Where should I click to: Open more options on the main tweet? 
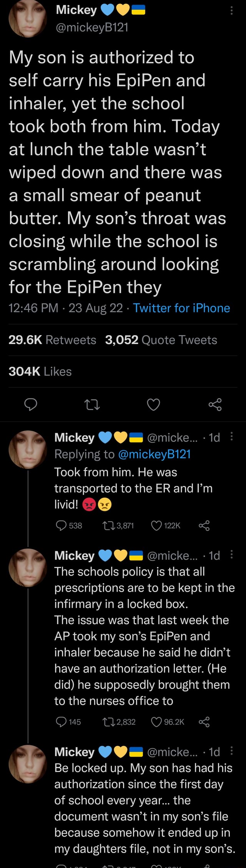(232, 10)
